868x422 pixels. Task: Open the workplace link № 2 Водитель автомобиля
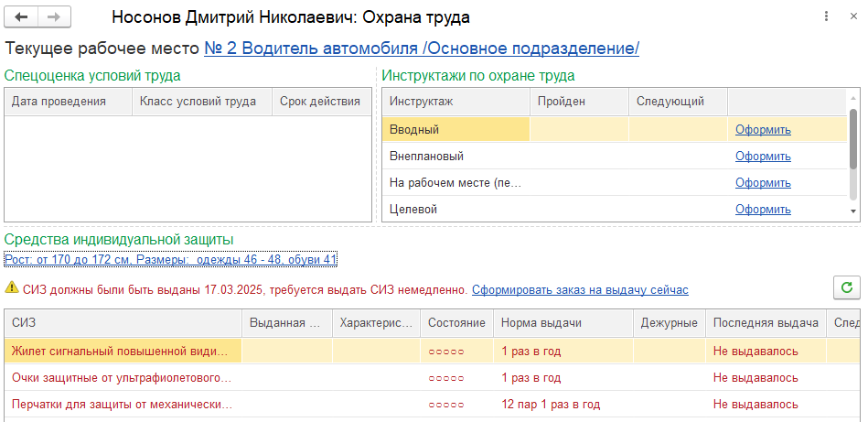point(422,49)
